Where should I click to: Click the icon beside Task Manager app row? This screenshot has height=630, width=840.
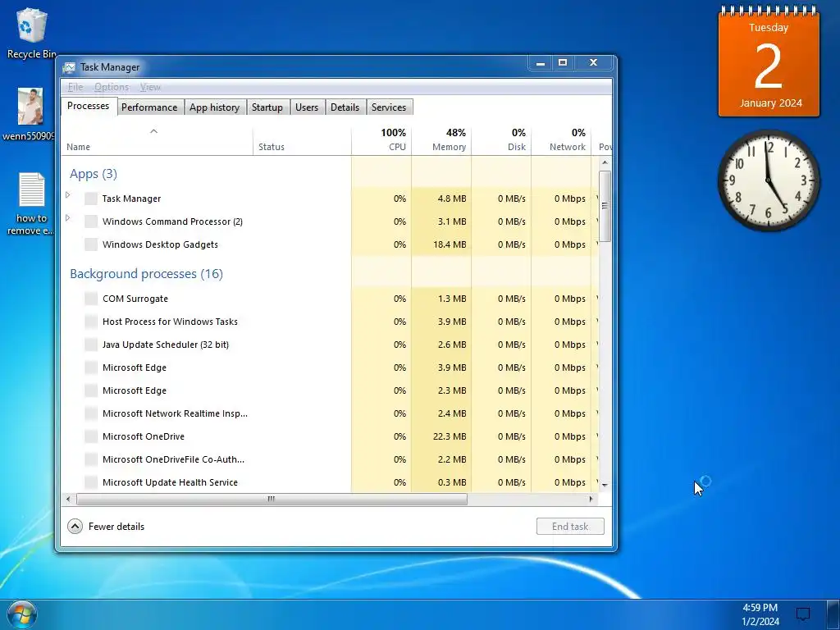point(91,199)
